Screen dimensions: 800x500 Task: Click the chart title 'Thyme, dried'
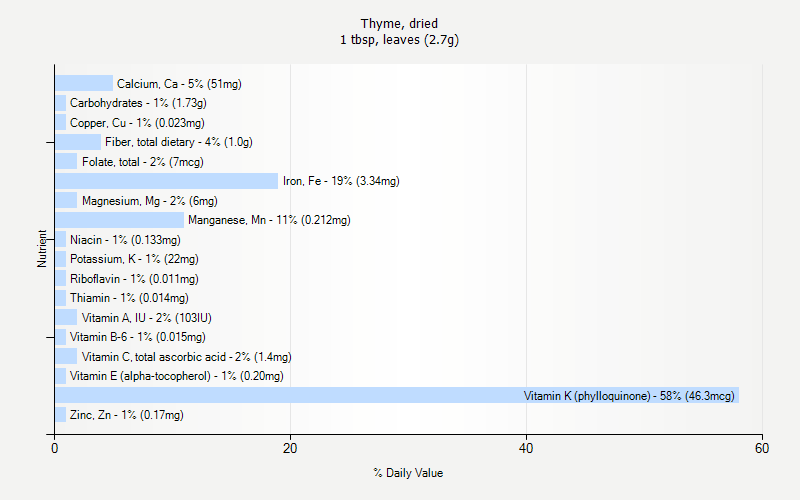(x=399, y=23)
